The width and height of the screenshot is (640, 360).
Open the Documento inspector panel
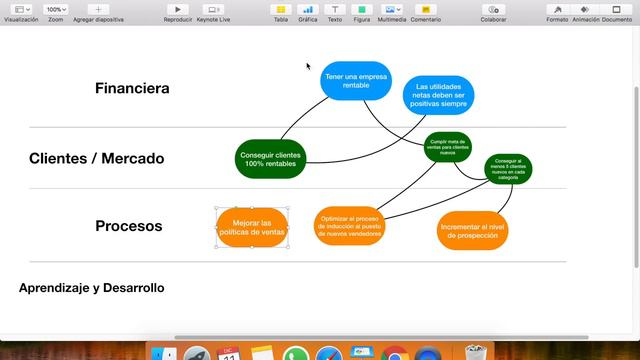click(616, 9)
